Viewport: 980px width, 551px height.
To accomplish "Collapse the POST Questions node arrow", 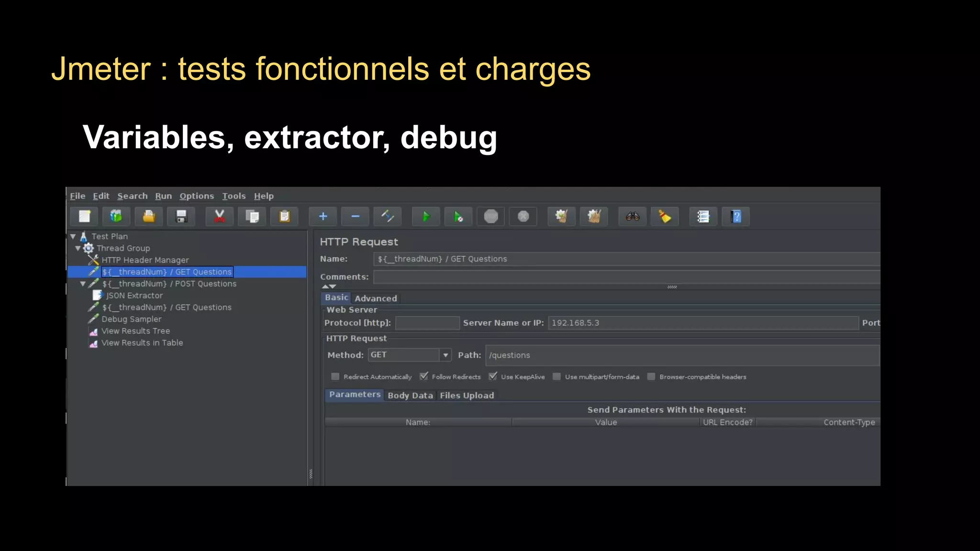I will [83, 284].
